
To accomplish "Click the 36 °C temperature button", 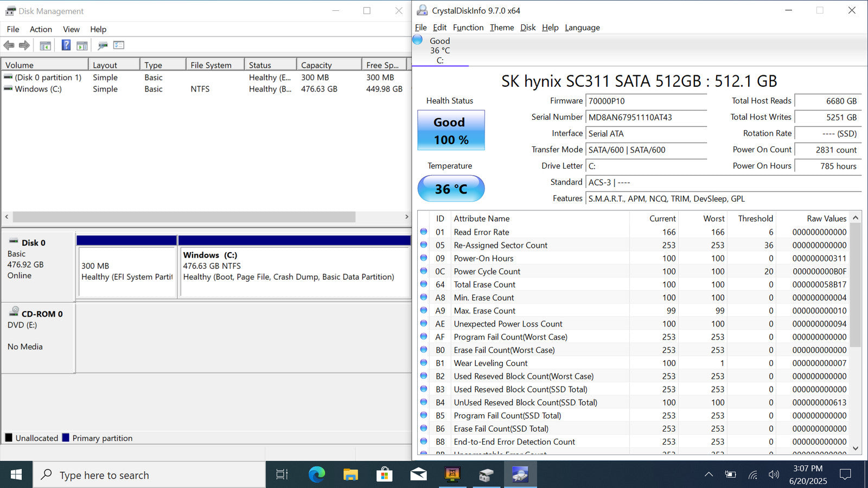I will [x=451, y=189].
